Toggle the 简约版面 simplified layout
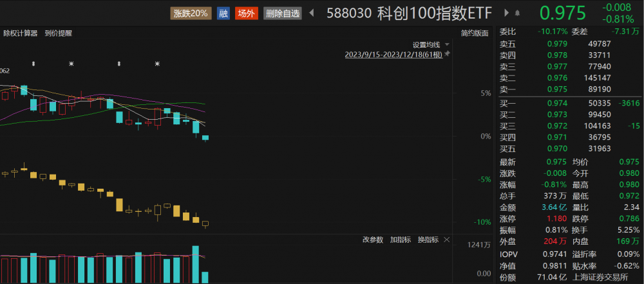 point(475,33)
